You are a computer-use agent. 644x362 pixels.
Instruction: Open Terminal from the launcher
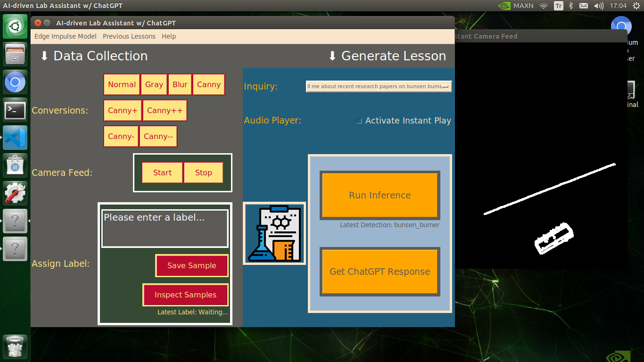point(16,110)
